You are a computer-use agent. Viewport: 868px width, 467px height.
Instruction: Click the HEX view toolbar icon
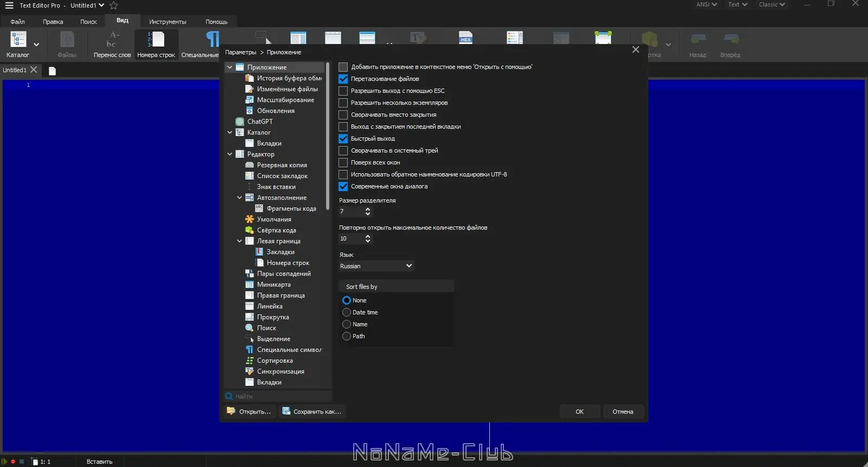click(x=465, y=37)
